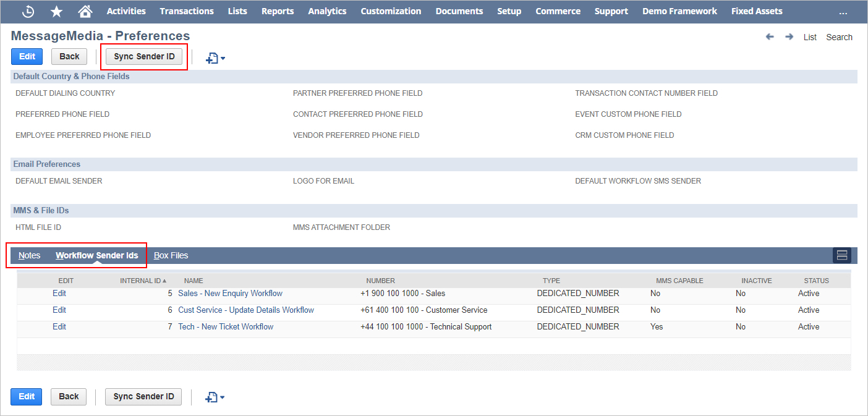This screenshot has width=868, height=416.
Task: Sort by the Type column header
Action: click(x=551, y=281)
